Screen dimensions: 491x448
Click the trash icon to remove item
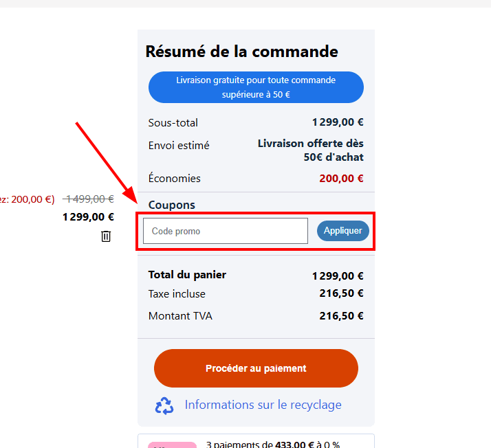click(x=106, y=236)
